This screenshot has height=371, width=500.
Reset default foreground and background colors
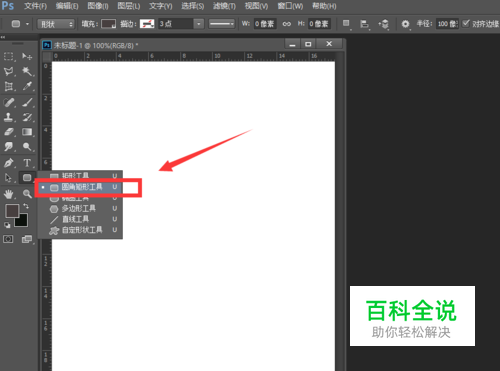pyautogui.click(x=7, y=225)
